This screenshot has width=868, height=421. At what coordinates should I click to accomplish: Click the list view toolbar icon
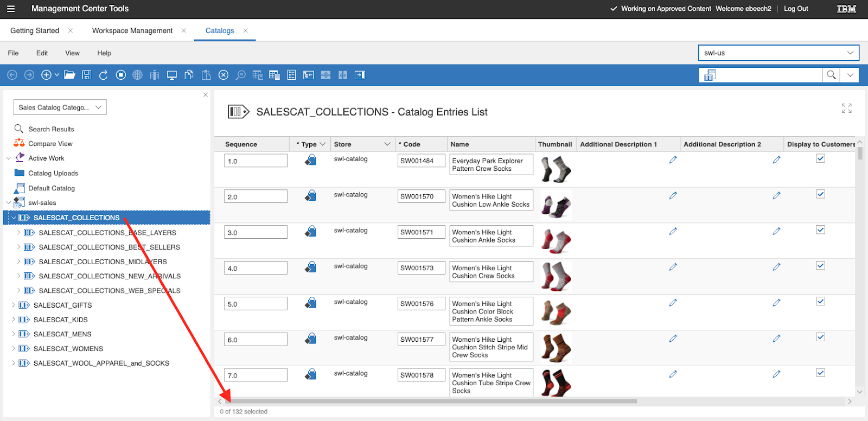(x=291, y=75)
